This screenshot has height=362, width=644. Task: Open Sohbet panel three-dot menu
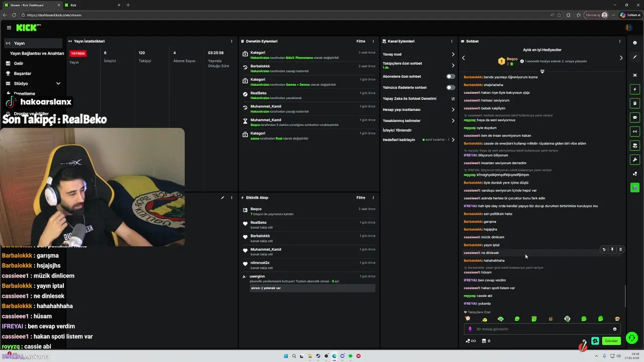click(620, 41)
